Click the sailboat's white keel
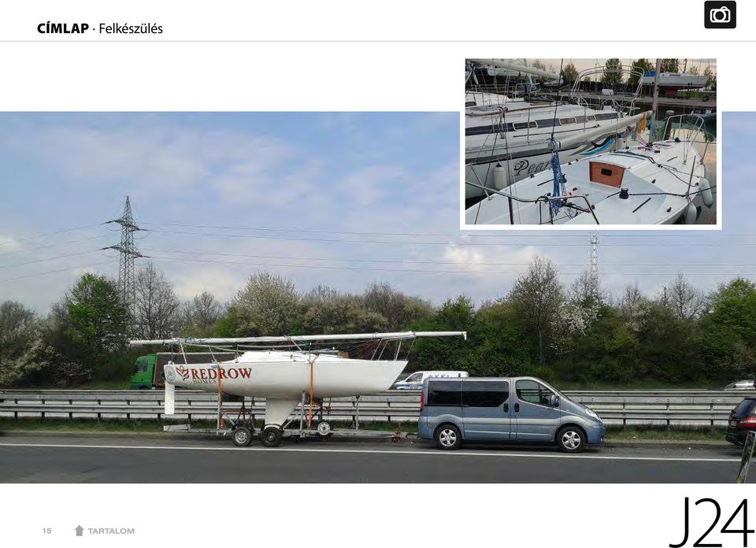 tap(280, 412)
